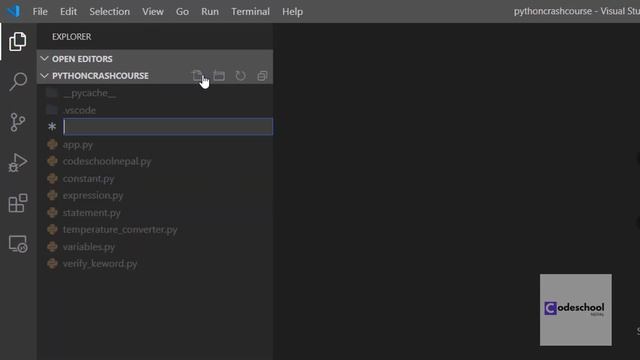
Task: Open the Help menu
Action: point(292,11)
